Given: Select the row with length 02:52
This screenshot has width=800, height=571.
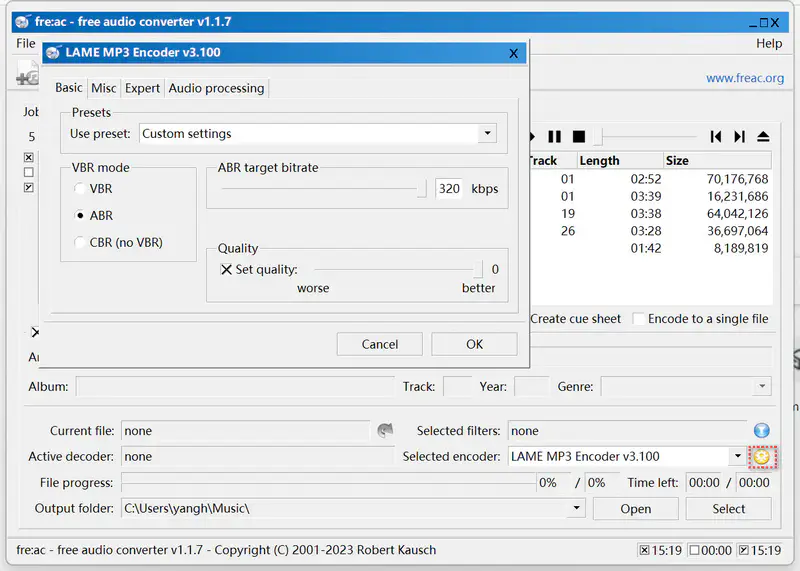Looking at the screenshot, I should click(651, 179).
